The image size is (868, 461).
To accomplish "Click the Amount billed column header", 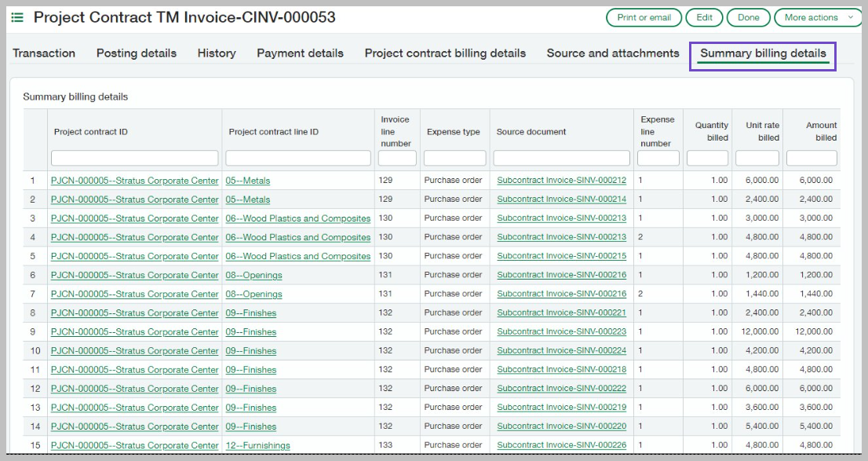I will tap(820, 131).
